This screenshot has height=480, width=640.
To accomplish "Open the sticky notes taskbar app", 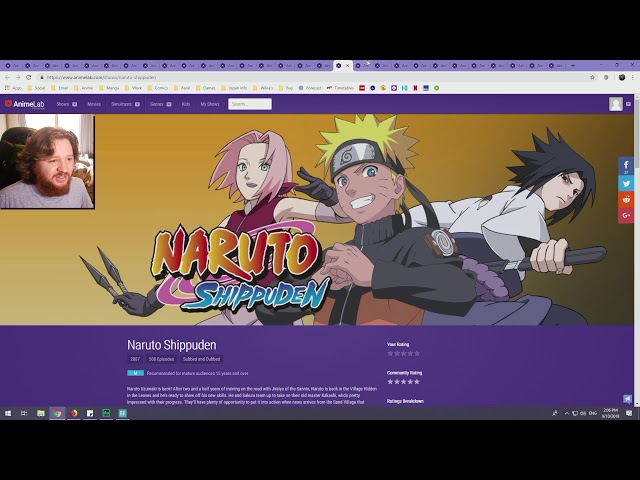I will (x=90, y=413).
